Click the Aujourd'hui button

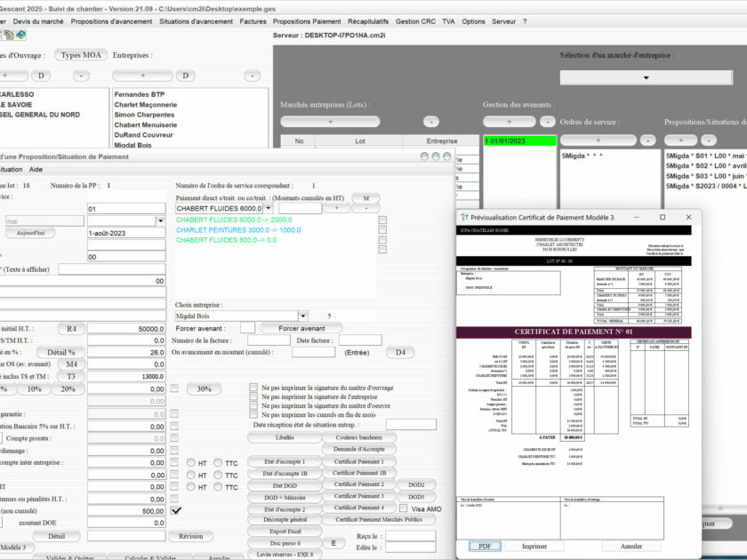[x=30, y=233]
